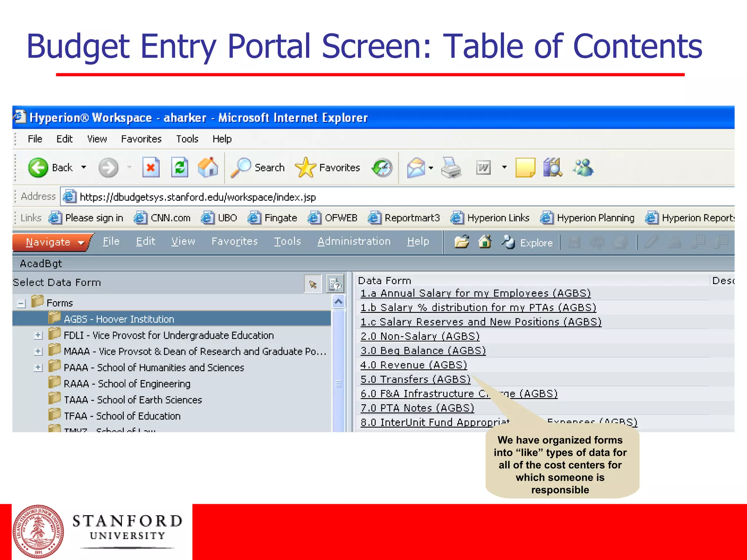Viewport: 747px width, 560px height.
Task: Expand the FDLI Vice Provost folder
Action: click(38, 335)
